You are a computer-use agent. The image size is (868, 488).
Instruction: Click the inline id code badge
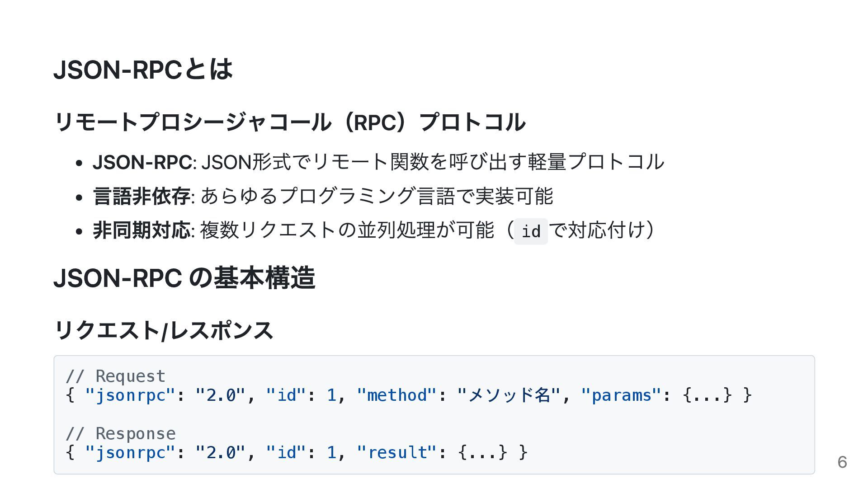point(531,231)
